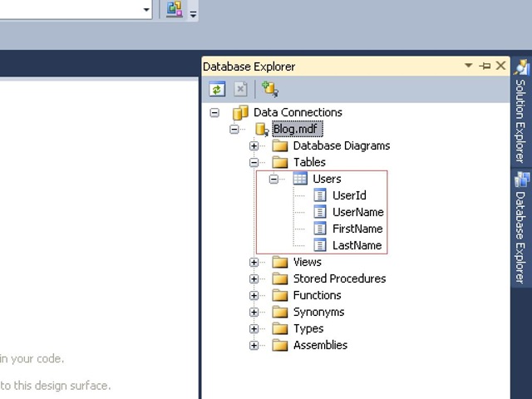Click the Functions folder icon
The image size is (532, 399).
[x=280, y=296]
